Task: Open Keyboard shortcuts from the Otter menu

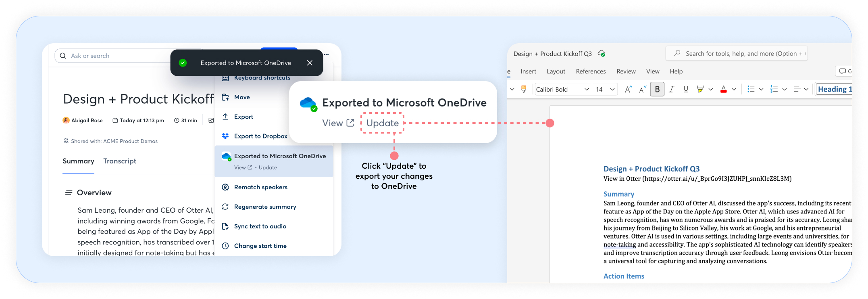Action: [x=262, y=78]
